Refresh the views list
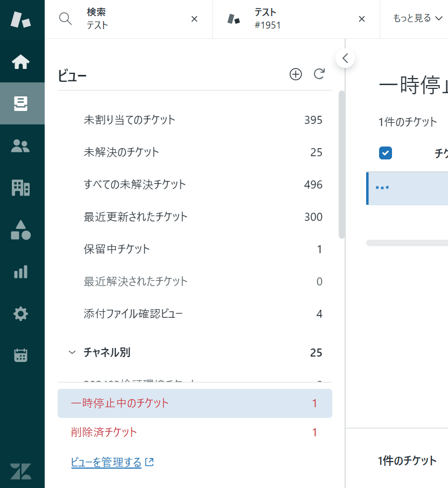Screen dimensions: 448x488 point(319,74)
